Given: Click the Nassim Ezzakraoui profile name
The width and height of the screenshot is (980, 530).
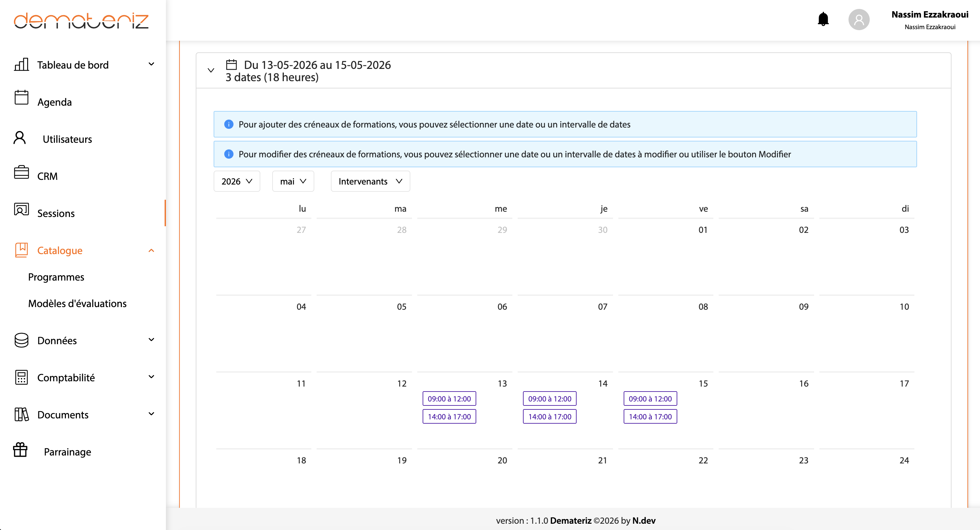Looking at the screenshot, I should (930, 15).
